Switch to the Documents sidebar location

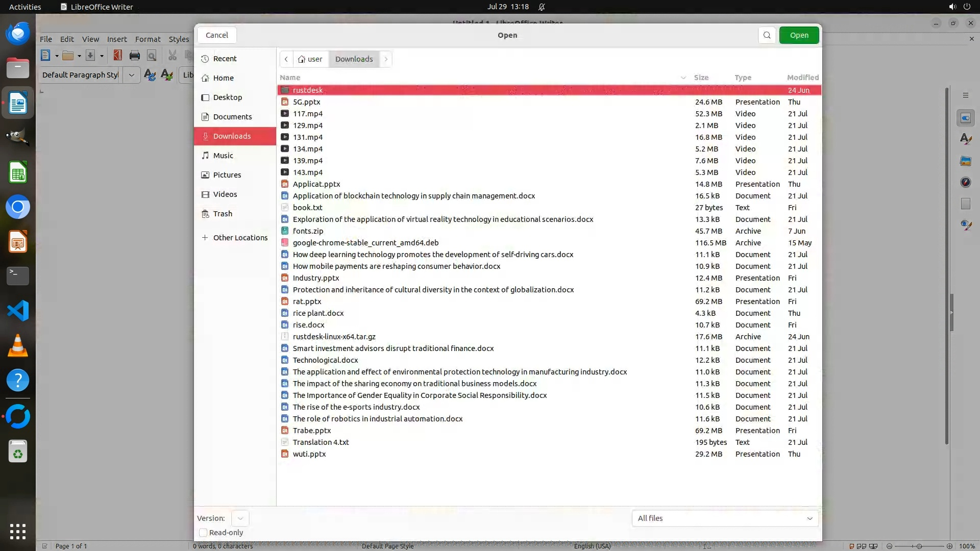pos(232,117)
